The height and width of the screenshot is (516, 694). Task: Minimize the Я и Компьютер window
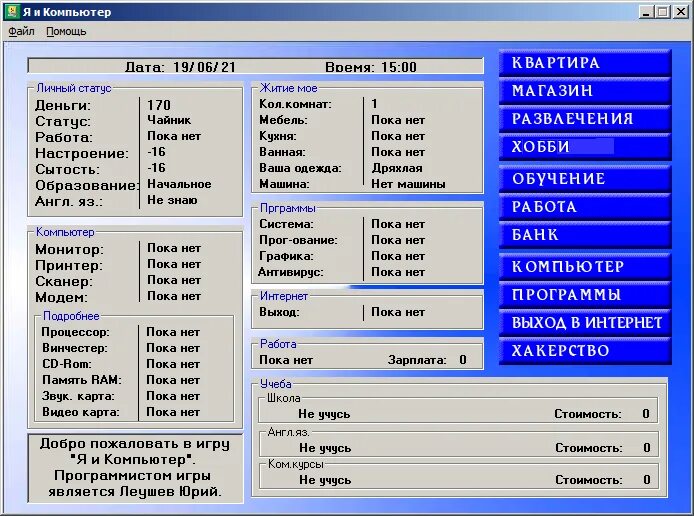tap(646, 12)
